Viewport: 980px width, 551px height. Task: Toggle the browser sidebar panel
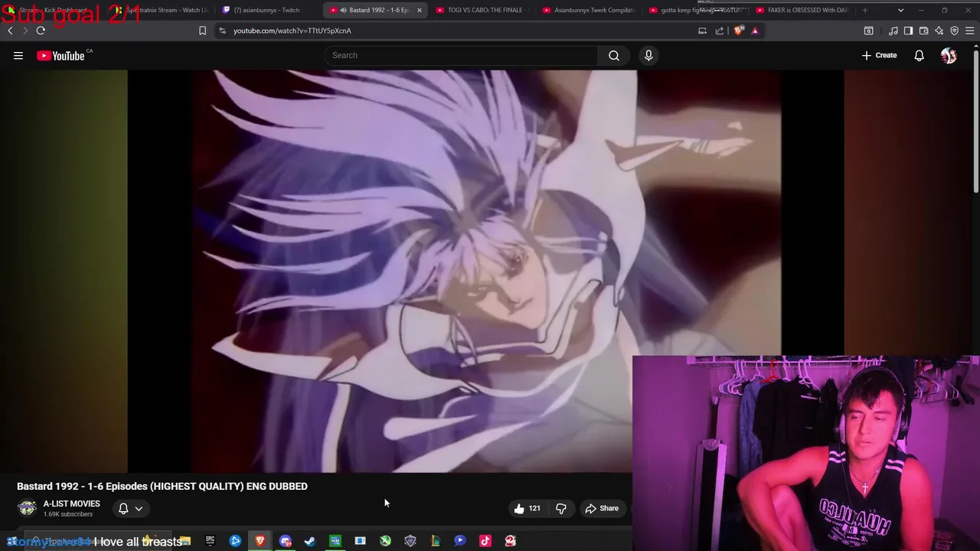coord(908,31)
